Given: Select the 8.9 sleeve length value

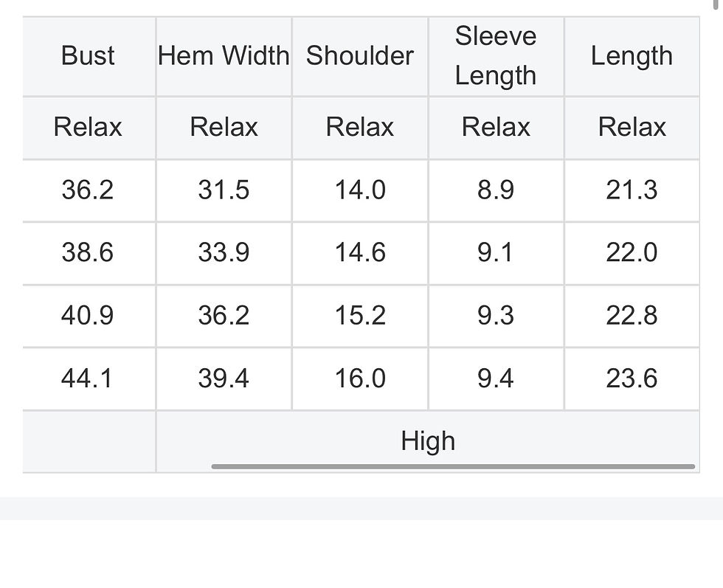Looking at the screenshot, I should (x=496, y=190).
